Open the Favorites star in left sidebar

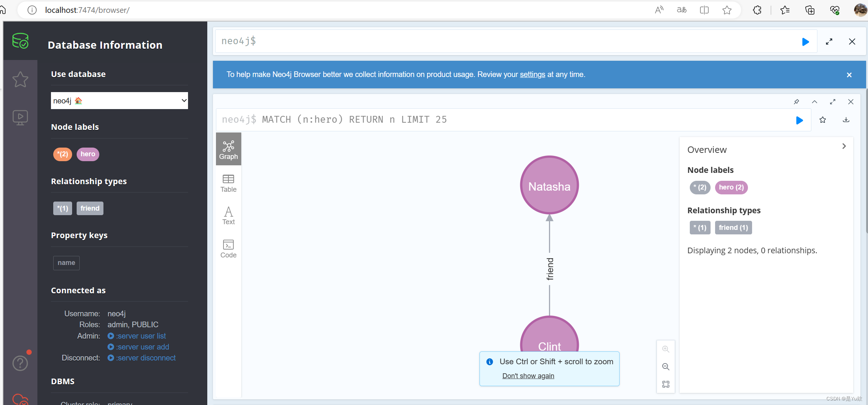(20, 79)
